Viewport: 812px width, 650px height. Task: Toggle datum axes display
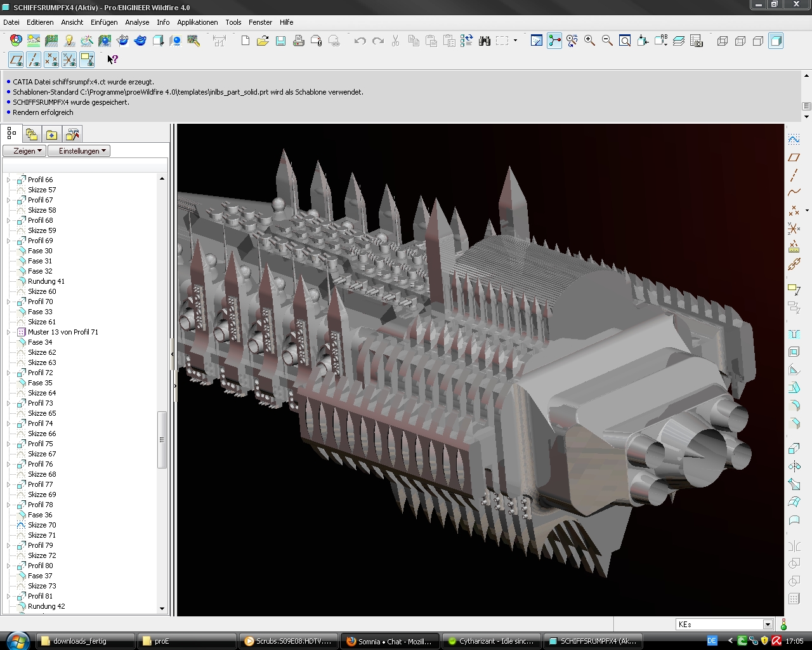coord(34,60)
